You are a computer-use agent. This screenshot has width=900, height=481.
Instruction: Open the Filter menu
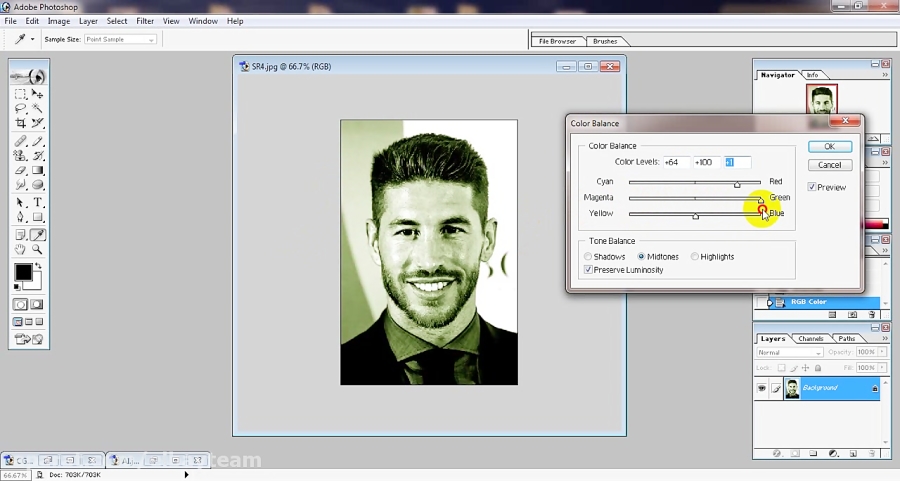coord(145,21)
